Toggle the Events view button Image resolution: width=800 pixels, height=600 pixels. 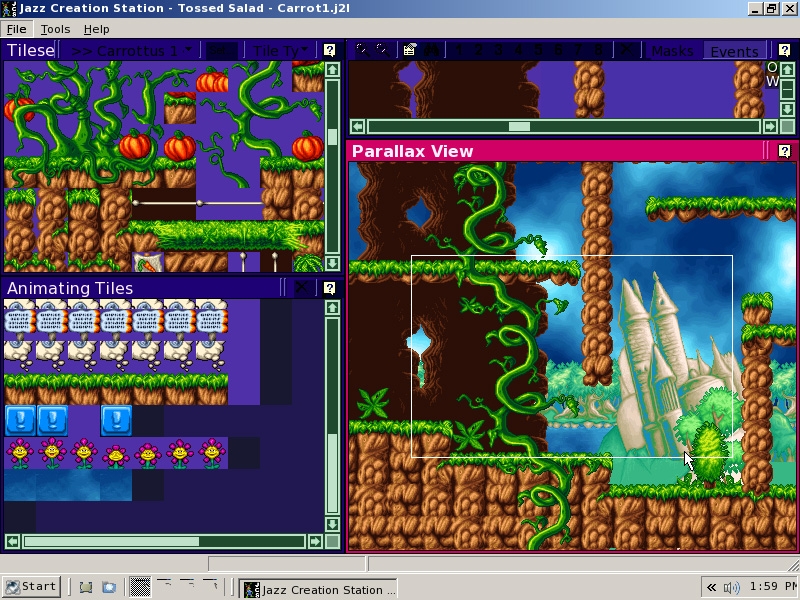click(x=734, y=51)
